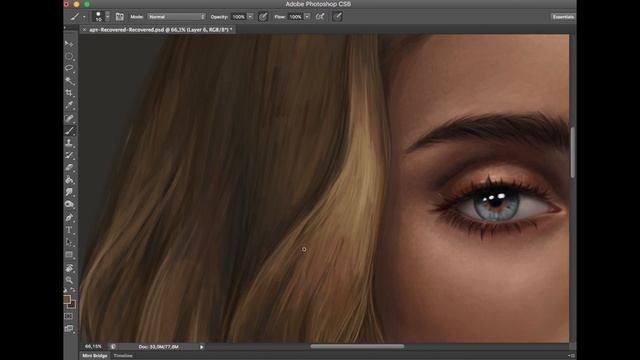Click the Flow value field
This screenshot has width=640, height=360.
[x=296, y=17]
